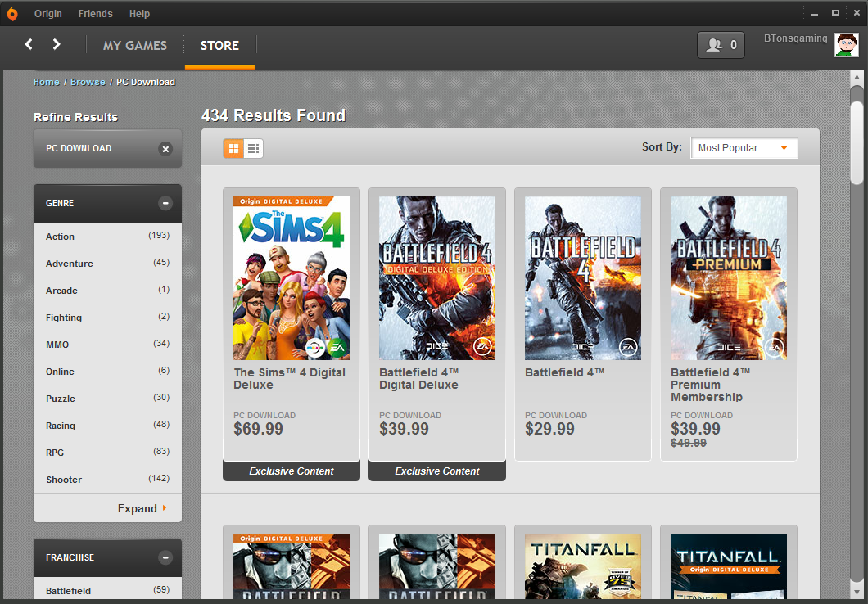The image size is (868, 604).
Task: Click the BTonsgaming profile avatar
Action: point(846,45)
